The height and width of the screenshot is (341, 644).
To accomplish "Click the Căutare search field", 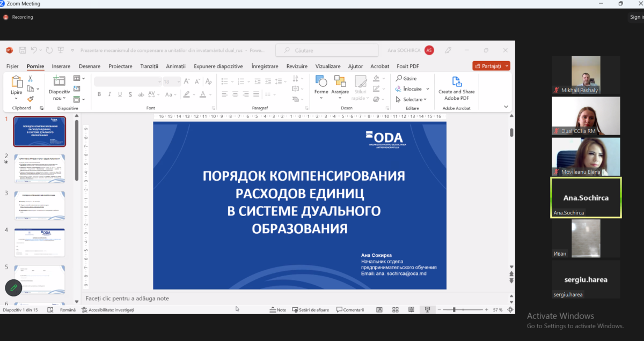I will pyautogui.click(x=327, y=50).
